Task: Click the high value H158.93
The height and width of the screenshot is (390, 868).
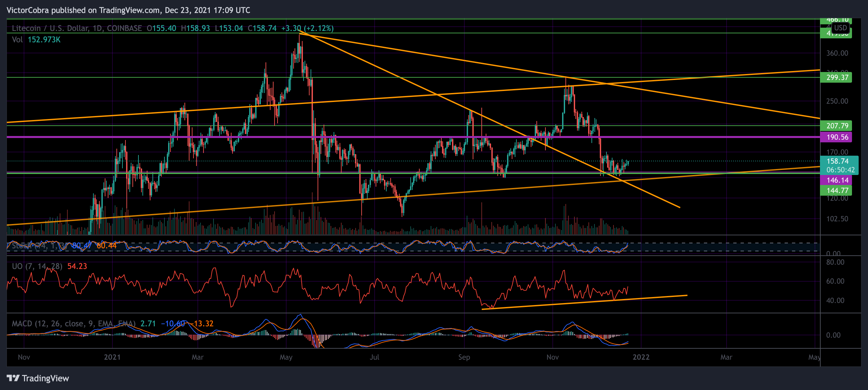Action: pos(195,28)
